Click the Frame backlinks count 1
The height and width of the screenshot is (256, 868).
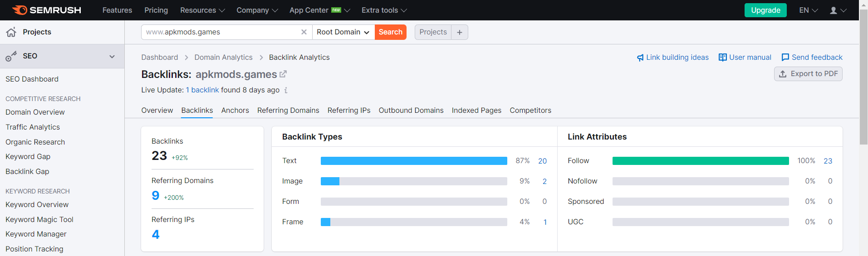(x=545, y=222)
